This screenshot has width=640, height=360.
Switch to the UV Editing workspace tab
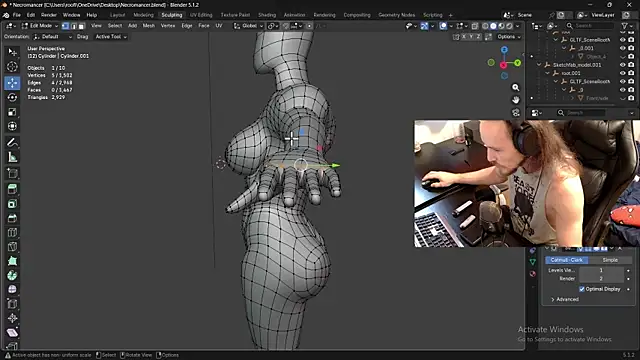point(201,15)
